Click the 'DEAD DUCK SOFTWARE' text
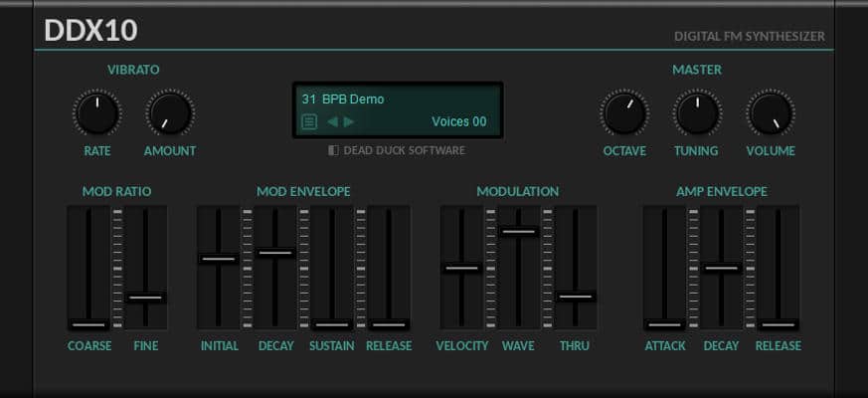Image resolution: width=868 pixels, height=398 pixels. (x=404, y=150)
